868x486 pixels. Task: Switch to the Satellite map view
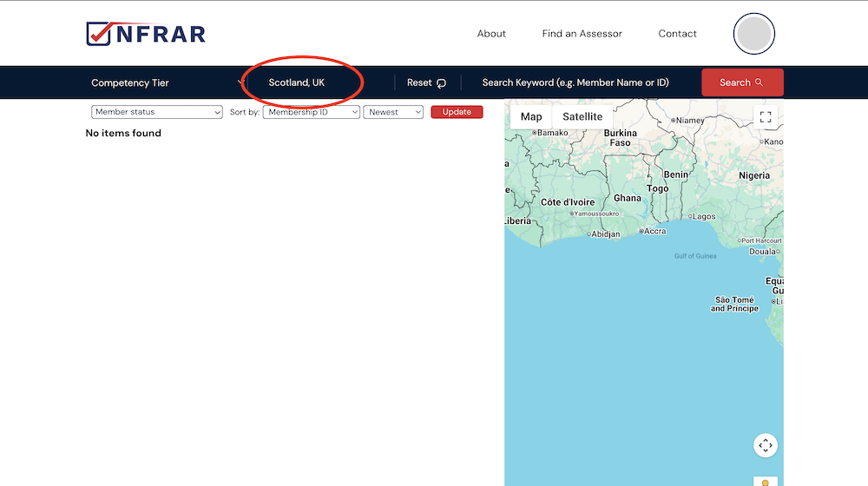[x=582, y=117]
